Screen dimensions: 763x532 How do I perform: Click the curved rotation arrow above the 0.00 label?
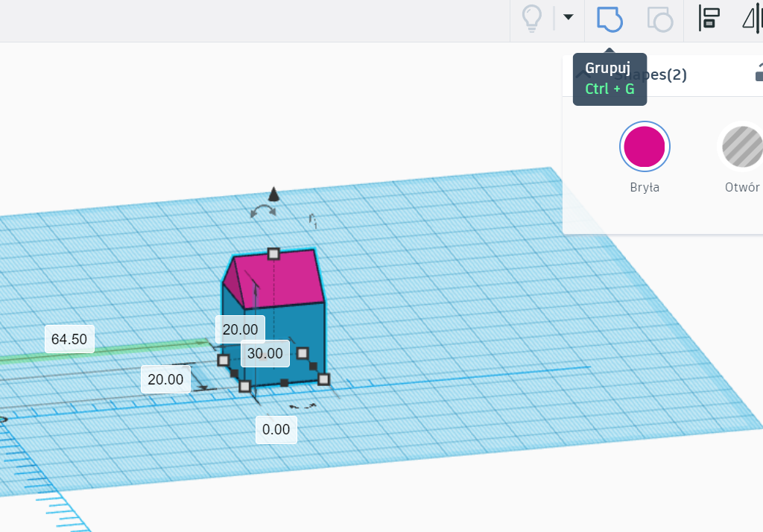point(303,406)
